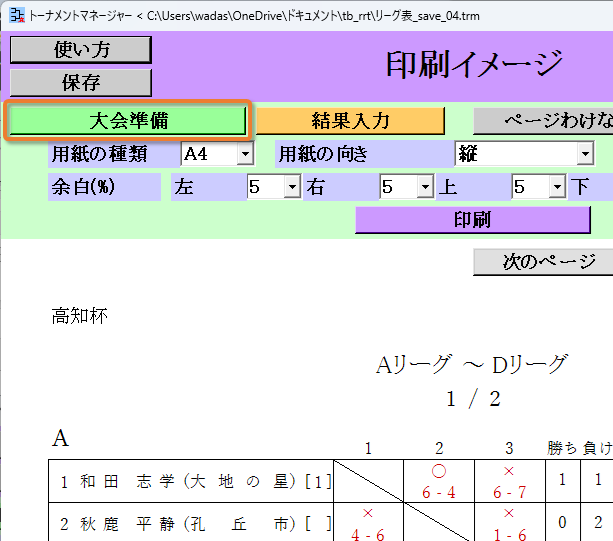Click the 印刷イメージ header title
The image size is (613, 541).
[x=474, y=64]
